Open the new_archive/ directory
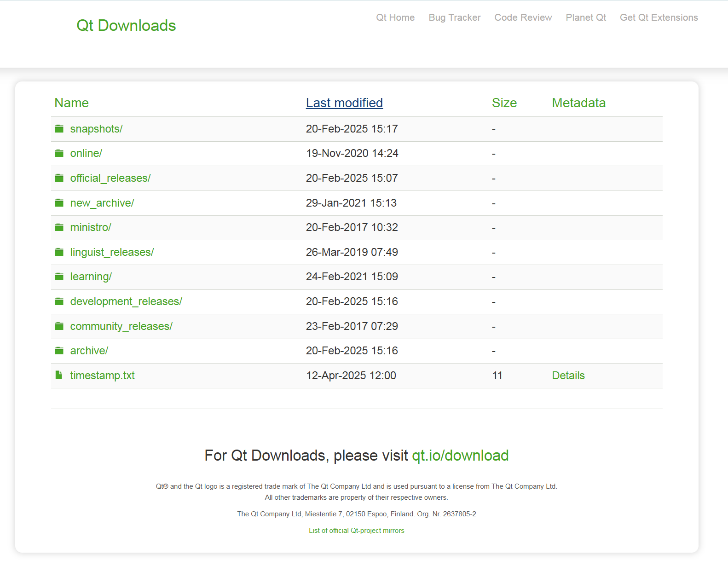Screen dimensions: 728x566 [x=102, y=203]
